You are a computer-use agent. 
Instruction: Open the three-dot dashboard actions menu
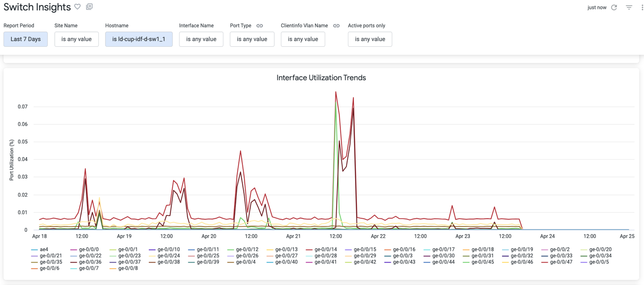[x=642, y=7]
